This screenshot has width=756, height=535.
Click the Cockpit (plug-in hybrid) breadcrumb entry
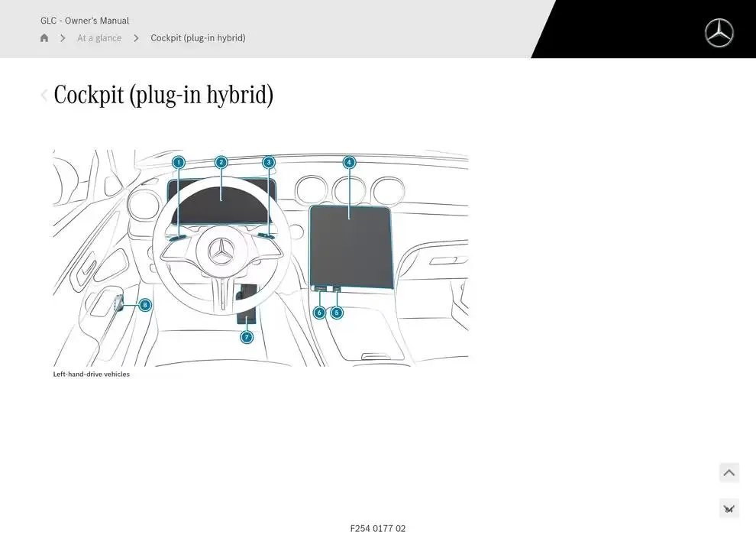point(198,37)
